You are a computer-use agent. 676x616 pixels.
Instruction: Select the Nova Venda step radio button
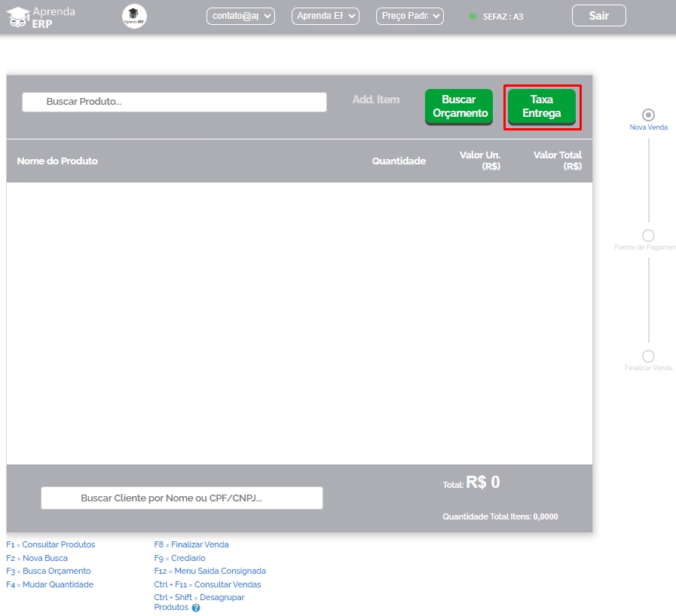coord(648,115)
